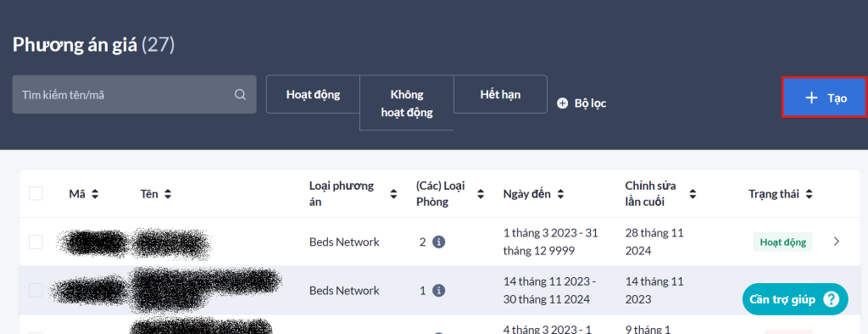Select the Không hoạt động tab

(x=407, y=103)
